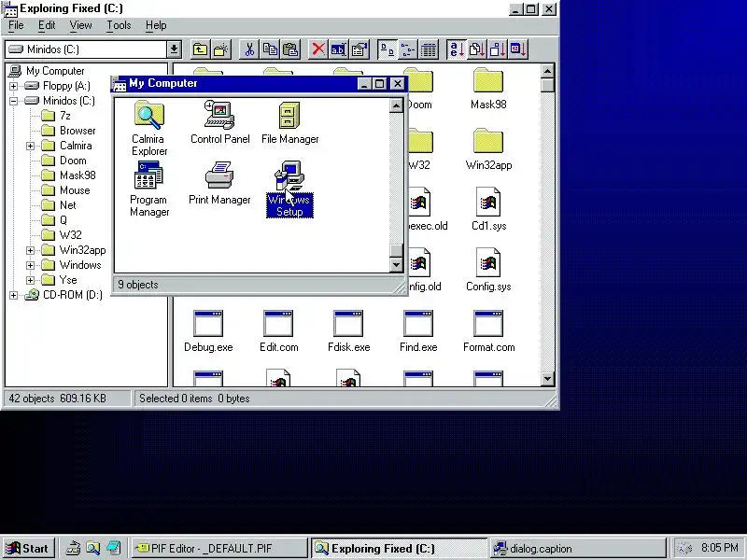747x560 pixels.
Task: Select the Mask98 folder in file pane
Action: [x=488, y=89]
